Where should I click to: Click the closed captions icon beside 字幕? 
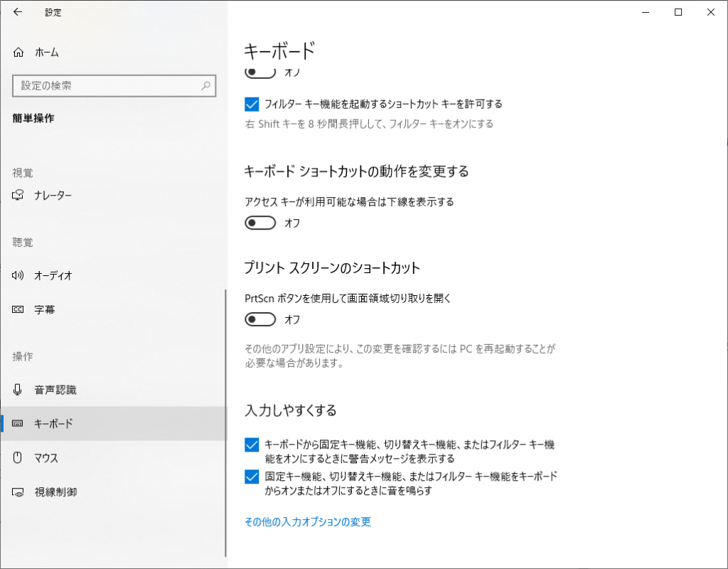pyautogui.click(x=18, y=309)
